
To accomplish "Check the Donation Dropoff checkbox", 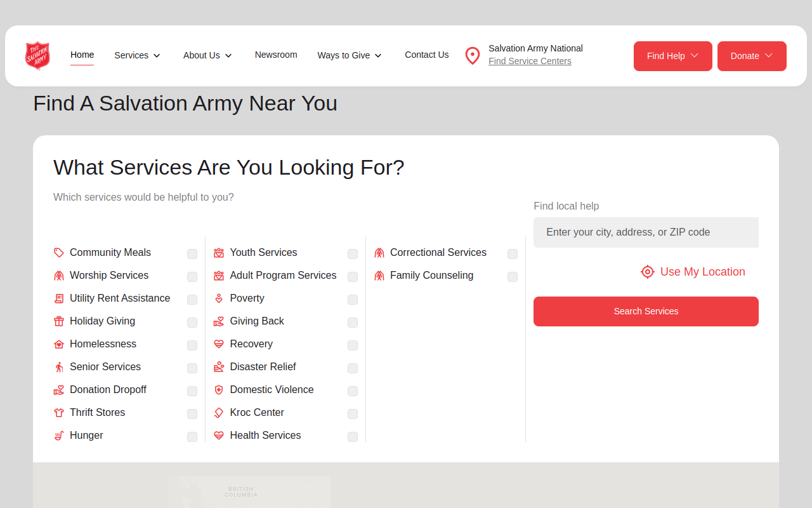I will coord(192,391).
